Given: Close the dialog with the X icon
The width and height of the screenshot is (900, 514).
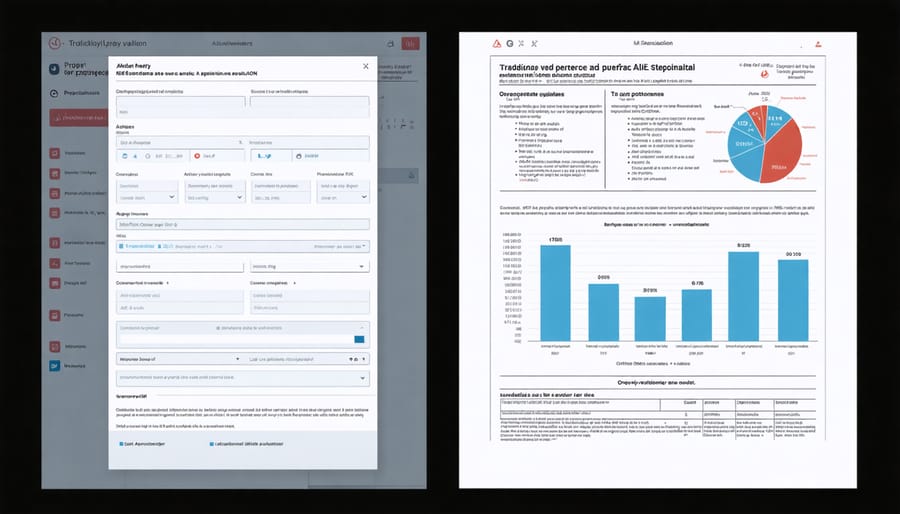Looking at the screenshot, I should pos(365,66).
